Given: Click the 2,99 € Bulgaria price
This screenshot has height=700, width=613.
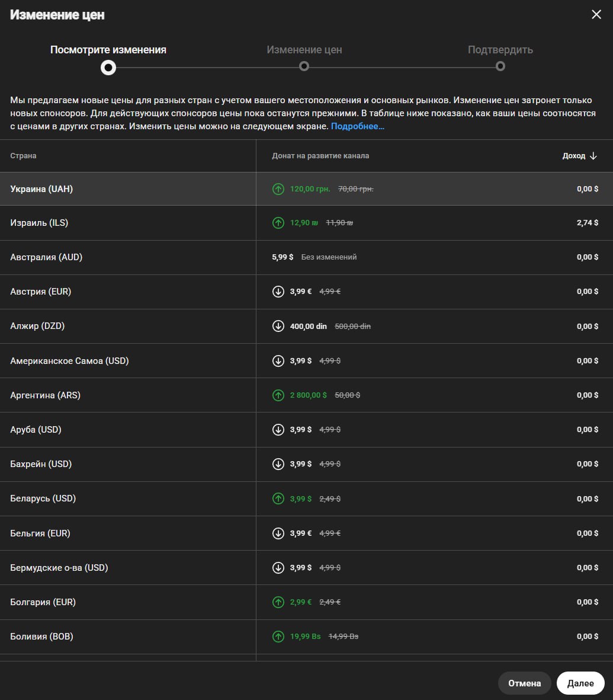Looking at the screenshot, I should click(301, 602).
